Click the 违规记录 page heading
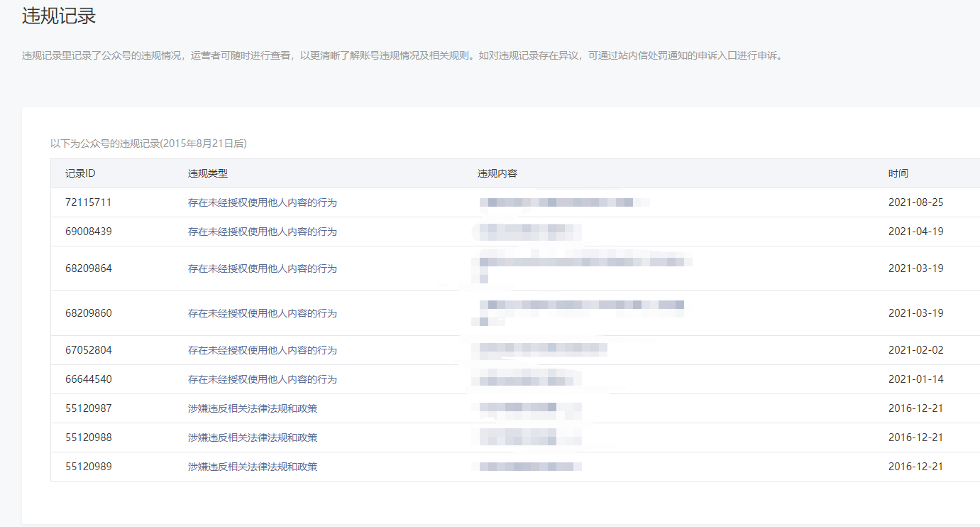 [x=59, y=16]
